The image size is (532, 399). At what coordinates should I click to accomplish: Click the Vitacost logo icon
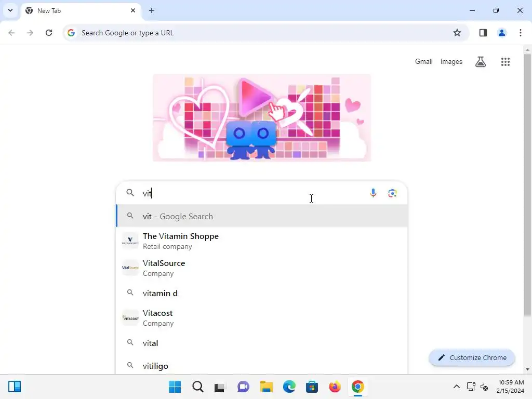(x=130, y=318)
